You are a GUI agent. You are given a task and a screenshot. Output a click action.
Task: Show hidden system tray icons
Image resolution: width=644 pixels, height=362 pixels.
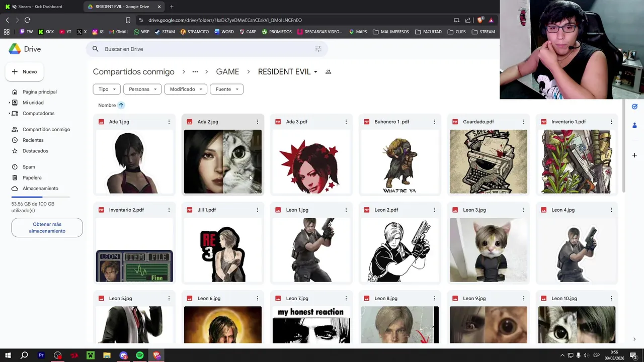(x=562, y=355)
